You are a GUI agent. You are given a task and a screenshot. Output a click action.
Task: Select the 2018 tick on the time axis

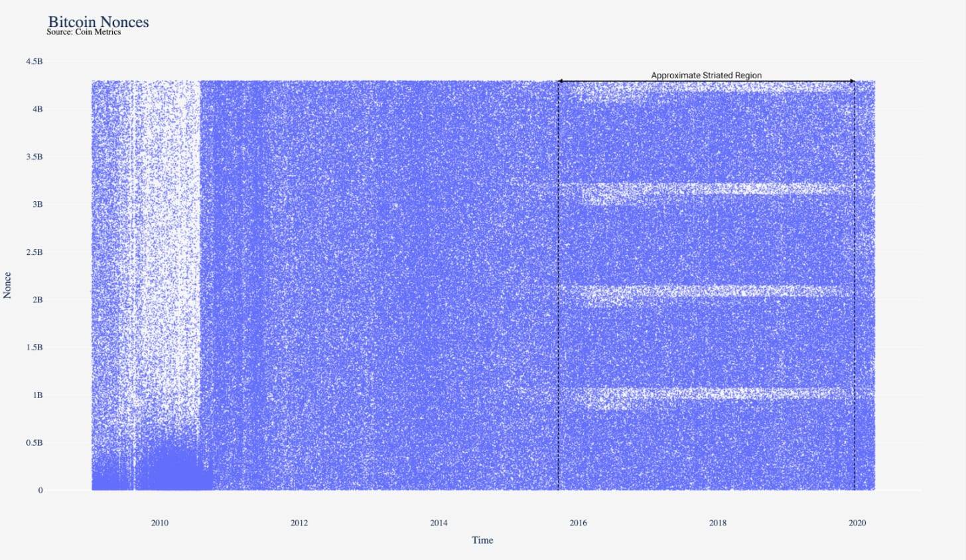(717, 523)
